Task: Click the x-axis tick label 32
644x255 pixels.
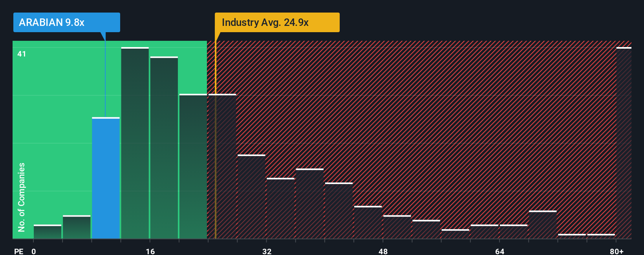Action: (267, 251)
